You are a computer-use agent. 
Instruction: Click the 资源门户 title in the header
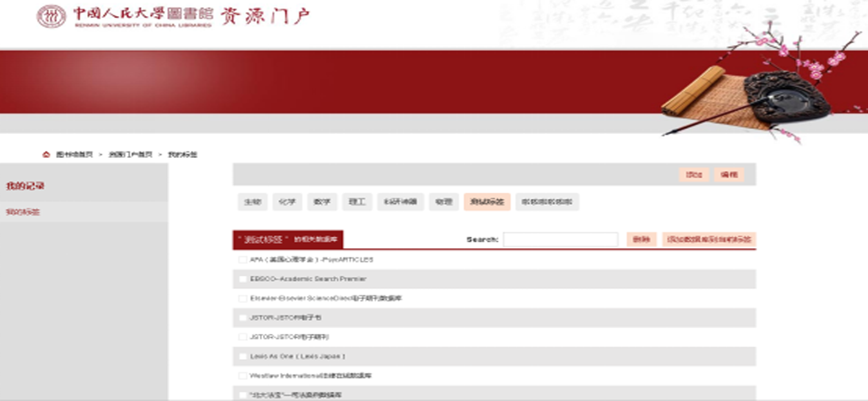(265, 16)
